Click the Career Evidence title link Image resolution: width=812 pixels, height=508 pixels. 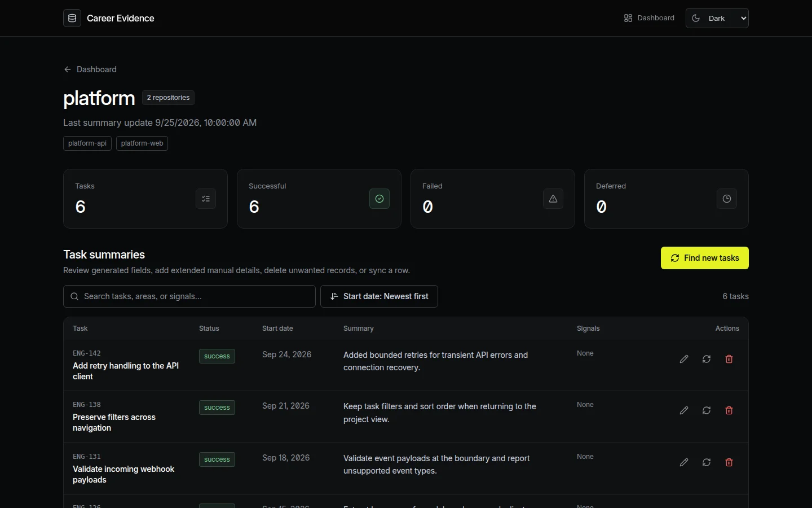[121, 18]
